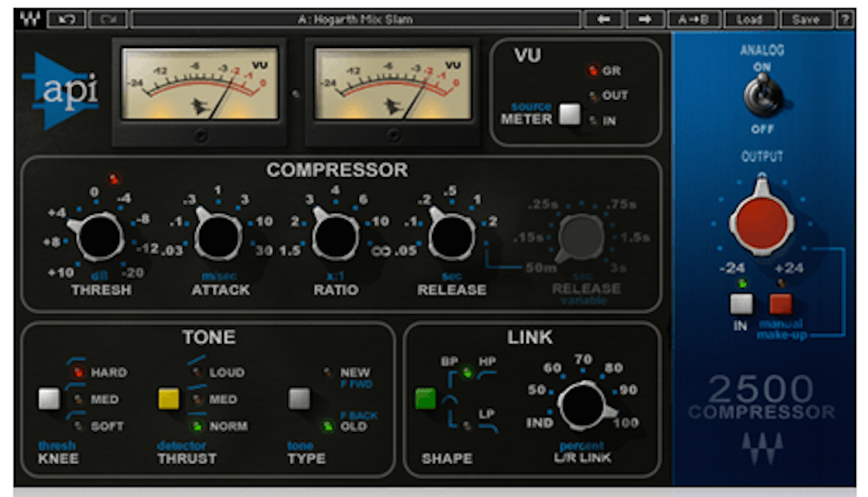
Task: Click left VU meter calibration screw
Action: pos(200,135)
